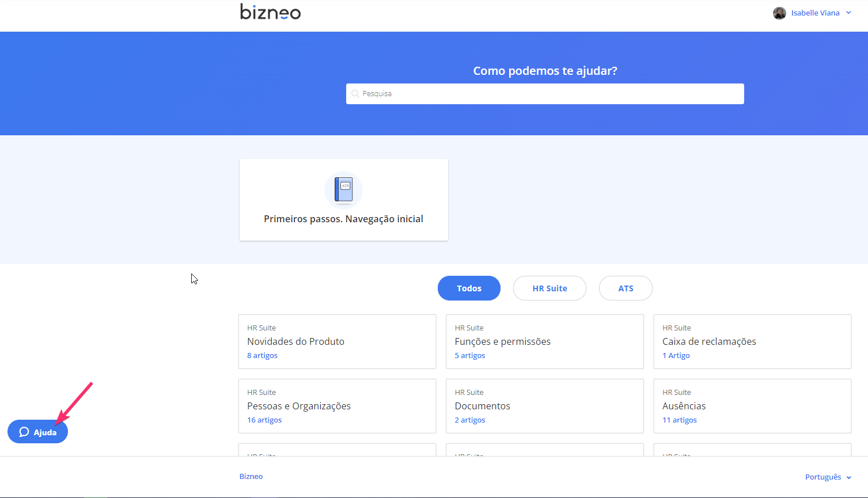Click the magnifier icon in search box
The width and height of the screenshot is (868, 498).
tap(355, 94)
